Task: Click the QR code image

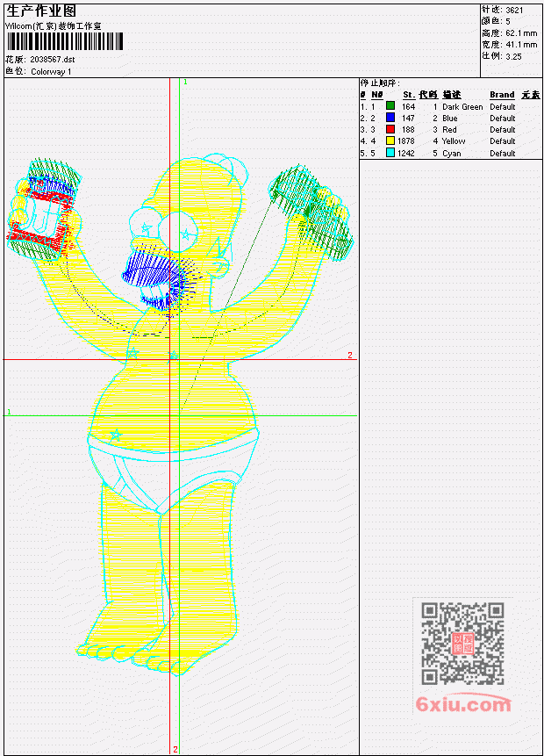Action: [x=462, y=643]
